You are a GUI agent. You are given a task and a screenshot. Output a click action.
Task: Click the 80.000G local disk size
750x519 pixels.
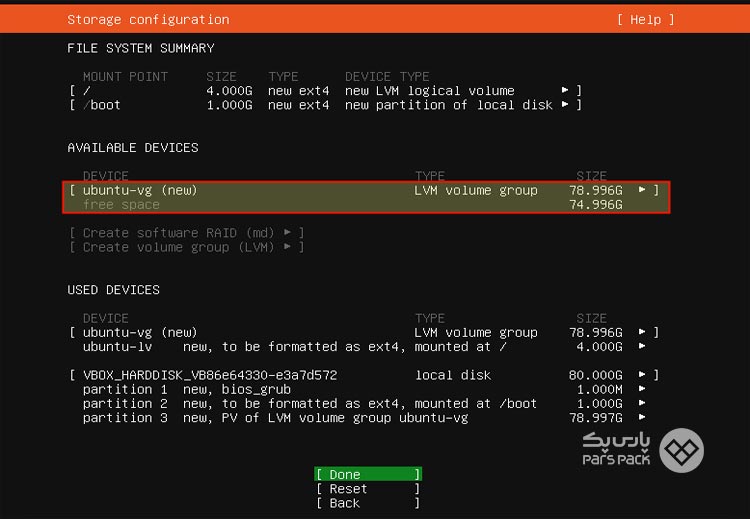coord(596,375)
